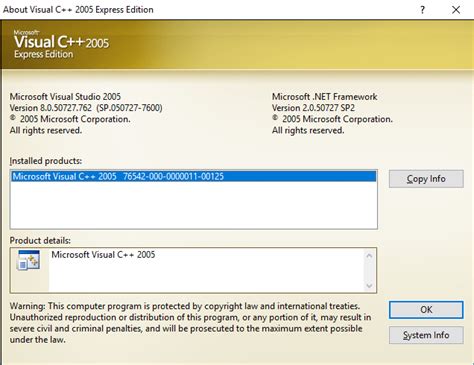This screenshot has width=474, height=365.
Task: Click Version 2.0.50727 SP2 text
Action: 313,108
